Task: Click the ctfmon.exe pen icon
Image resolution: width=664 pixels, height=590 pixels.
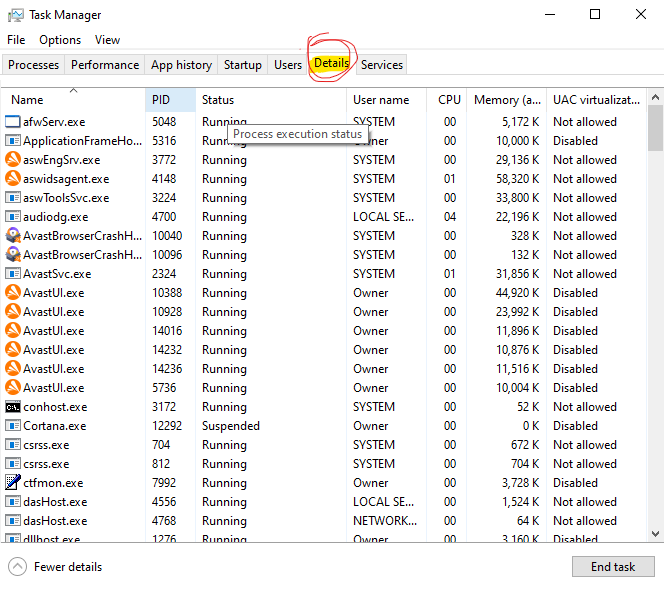Action: [13, 482]
